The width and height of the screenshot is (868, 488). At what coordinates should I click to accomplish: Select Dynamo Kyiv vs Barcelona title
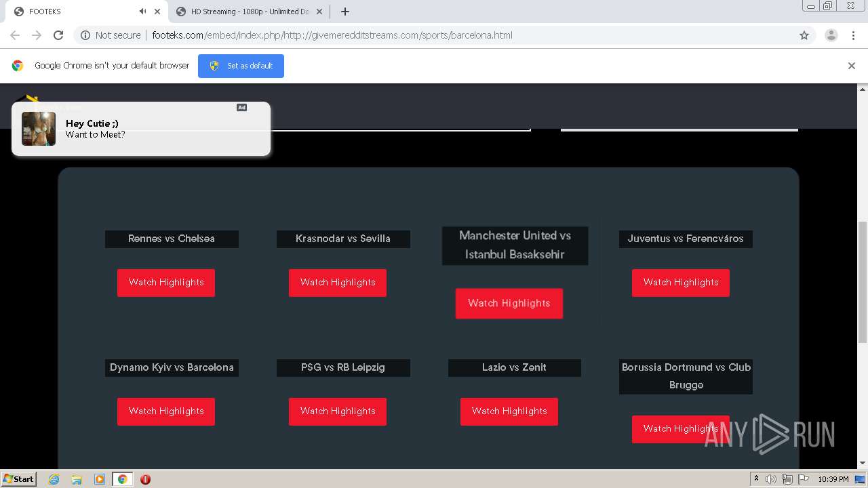point(172,367)
